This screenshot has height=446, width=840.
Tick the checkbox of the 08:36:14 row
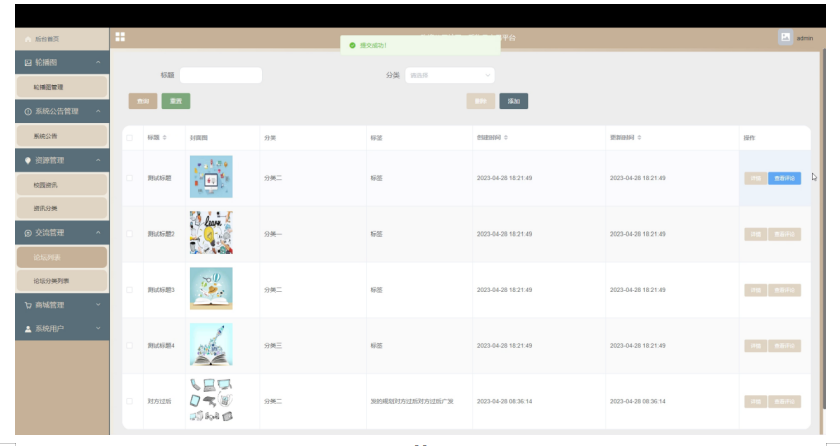129,401
